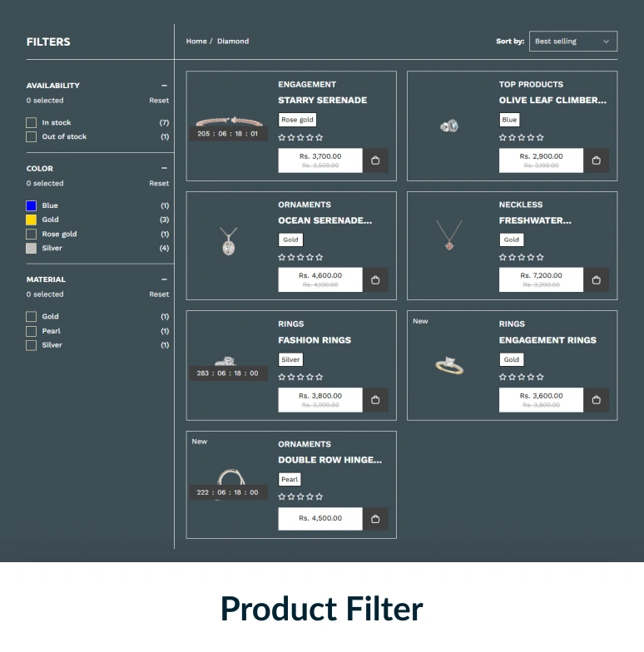
Task: Add Ocean Serenade to shopping bag
Action: 375,280
